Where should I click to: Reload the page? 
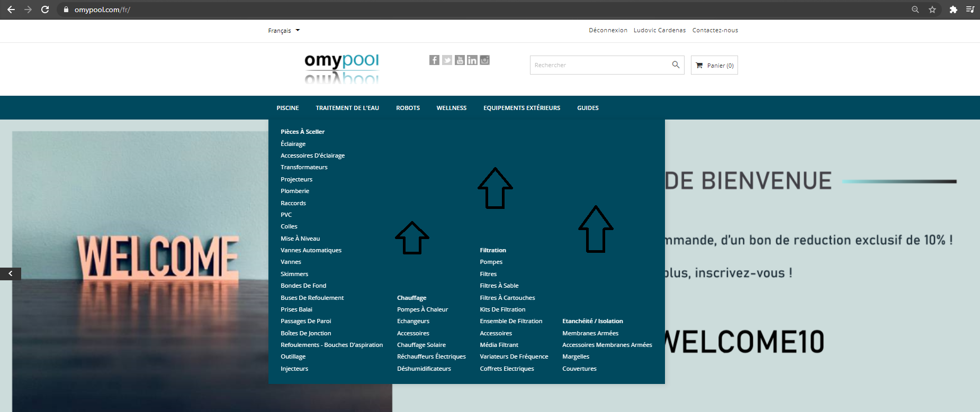[45, 10]
